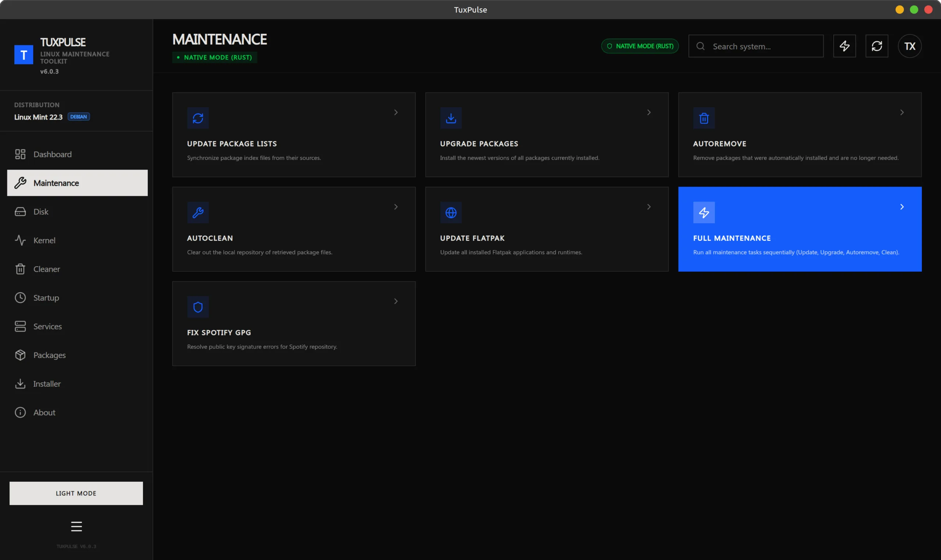The image size is (941, 560).
Task: Open the Packages section
Action: coord(50,355)
